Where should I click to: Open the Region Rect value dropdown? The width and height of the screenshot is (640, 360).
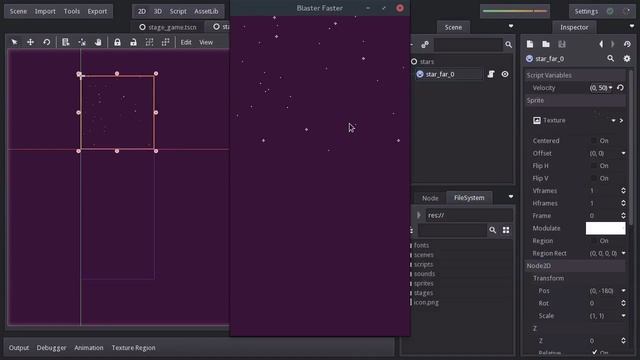pos(623,253)
